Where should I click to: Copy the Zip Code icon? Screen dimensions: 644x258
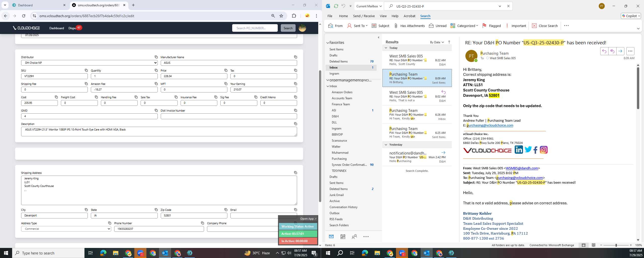click(x=226, y=210)
